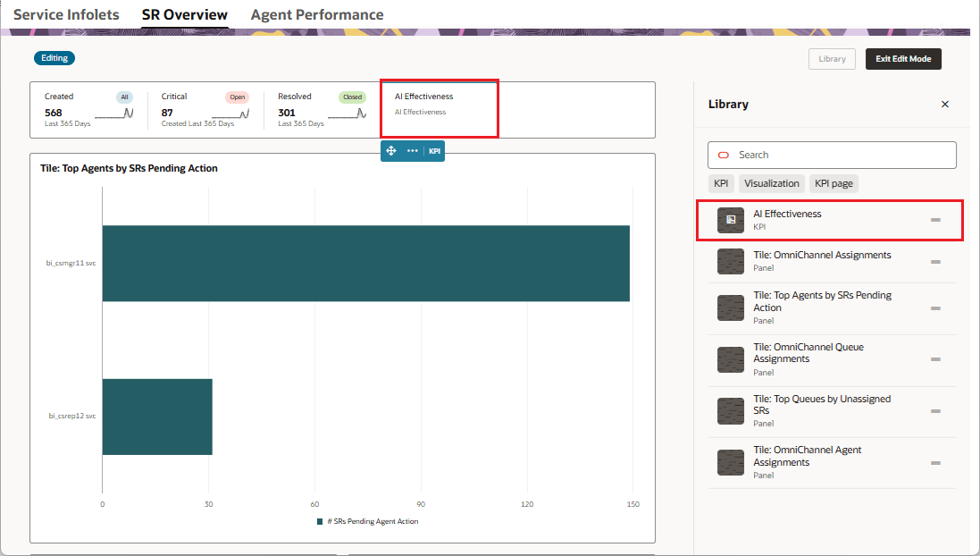Screen dimensions: 980x556
Task: Filter library by KPI chip
Action: [x=721, y=183]
